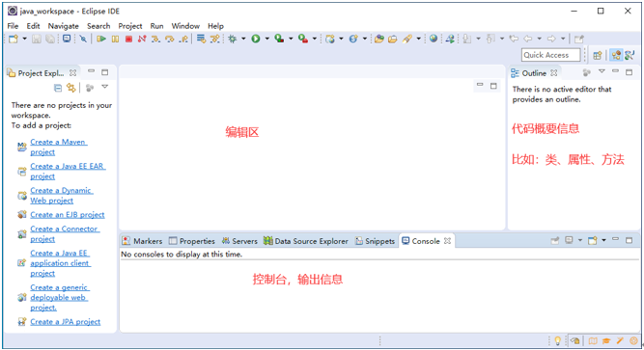The image size is (644, 350).
Task: Click the Back navigation arrow
Action: point(528,39)
